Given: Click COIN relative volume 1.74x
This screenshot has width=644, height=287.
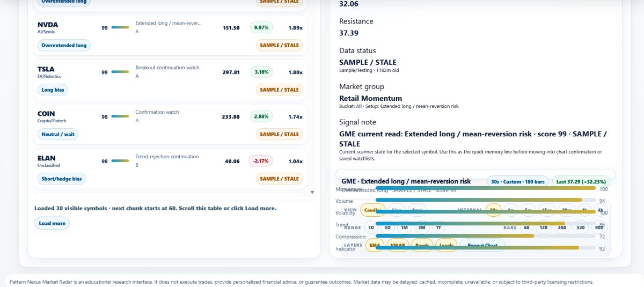Looking at the screenshot, I should [x=295, y=117].
